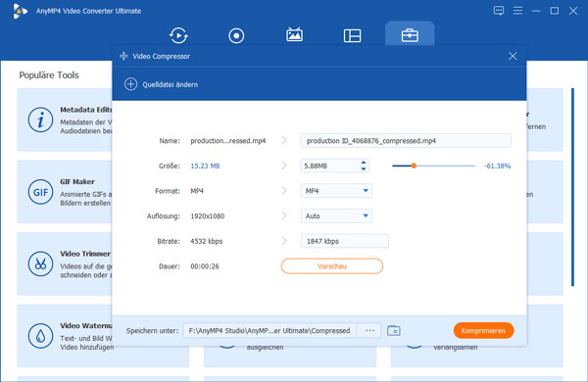Click the 4532 kbps original bitrate
The height and width of the screenshot is (382, 588).
click(206, 241)
